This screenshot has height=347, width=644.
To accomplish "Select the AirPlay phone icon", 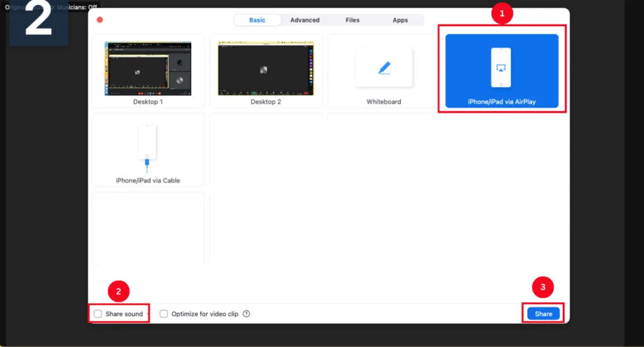I will [501, 67].
